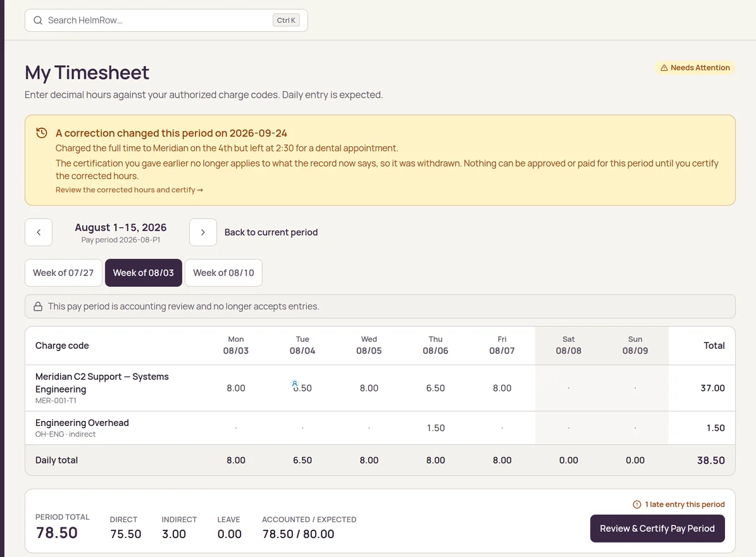Switch to Week of 07/27 tab
The image size is (756, 557).
[x=64, y=273]
